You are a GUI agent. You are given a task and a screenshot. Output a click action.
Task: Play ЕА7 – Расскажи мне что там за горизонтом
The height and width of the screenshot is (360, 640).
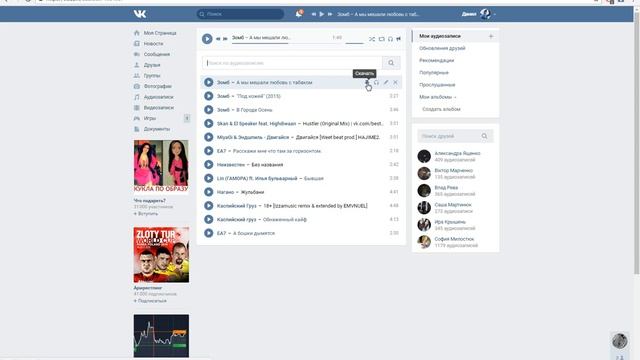coord(209,151)
